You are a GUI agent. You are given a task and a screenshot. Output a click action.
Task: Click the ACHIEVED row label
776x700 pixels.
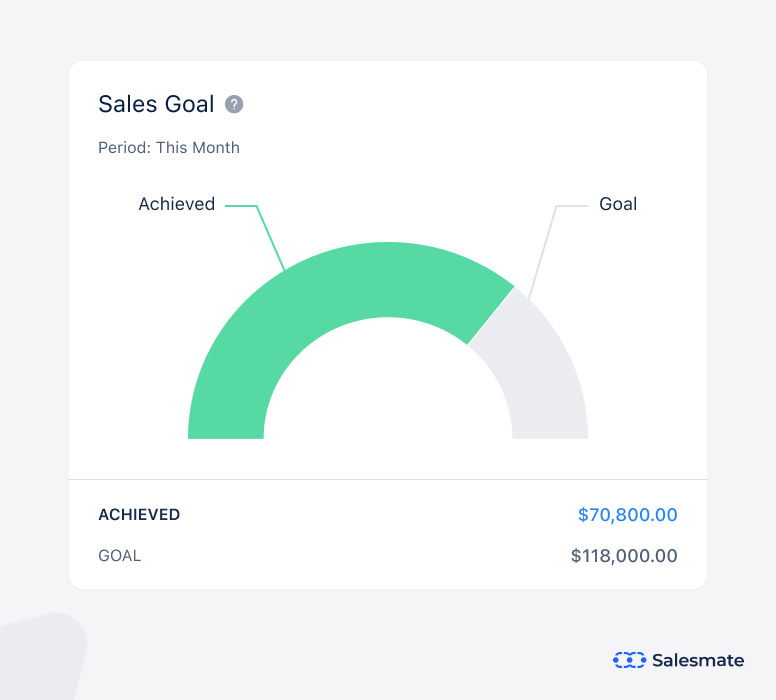click(x=139, y=515)
